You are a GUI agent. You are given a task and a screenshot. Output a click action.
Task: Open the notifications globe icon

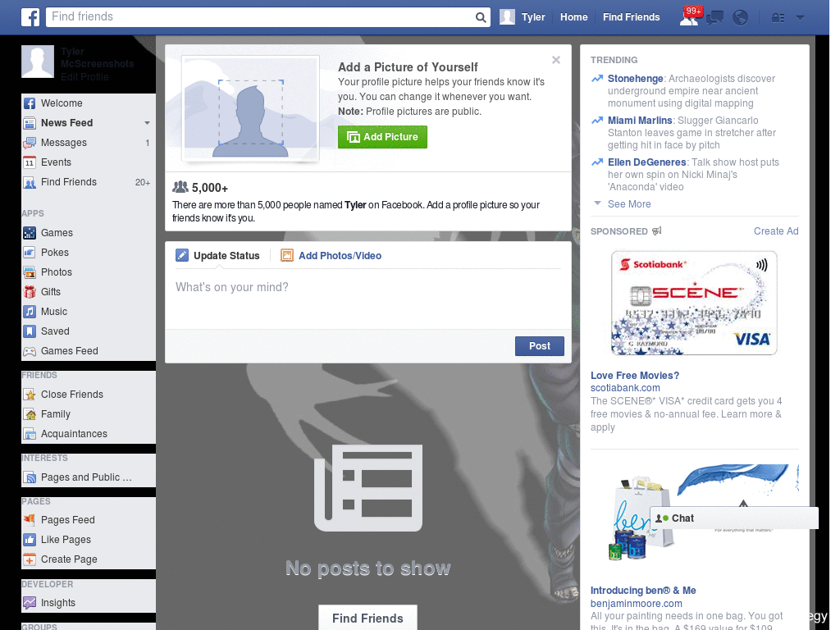click(741, 18)
